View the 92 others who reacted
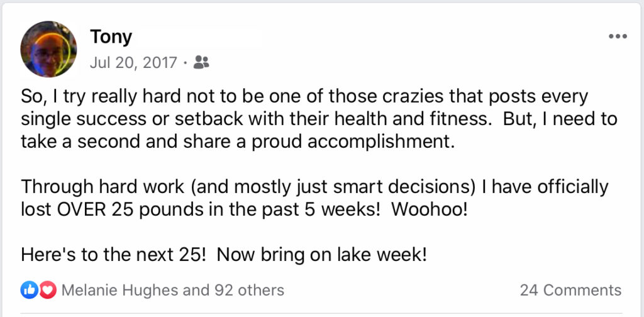 [x=249, y=291]
